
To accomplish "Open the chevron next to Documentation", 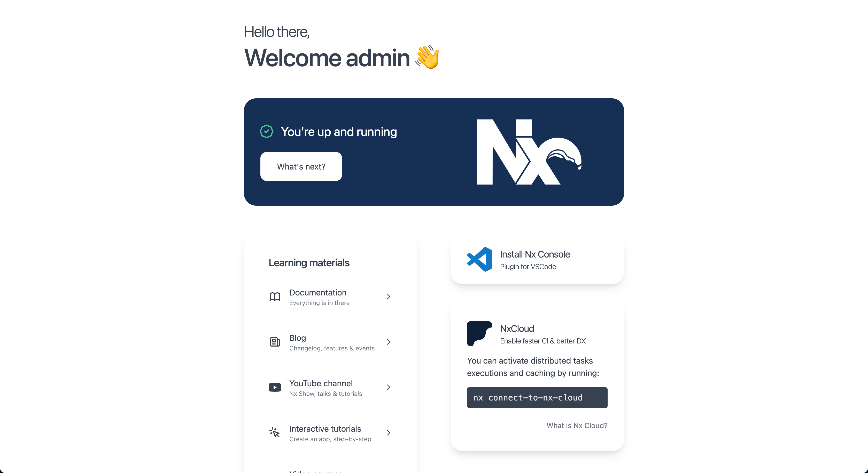I will [x=389, y=296].
